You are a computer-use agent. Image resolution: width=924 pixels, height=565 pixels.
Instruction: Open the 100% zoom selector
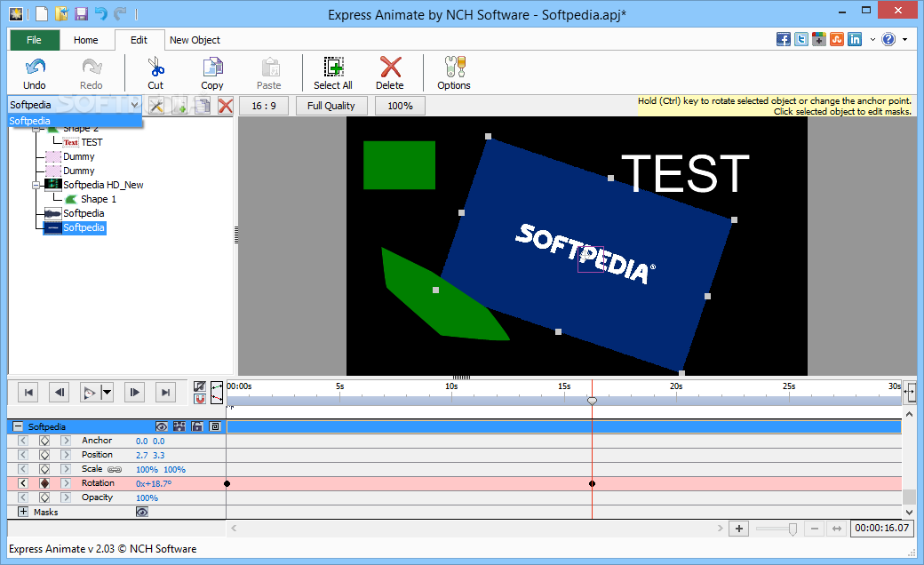[400, 106]
